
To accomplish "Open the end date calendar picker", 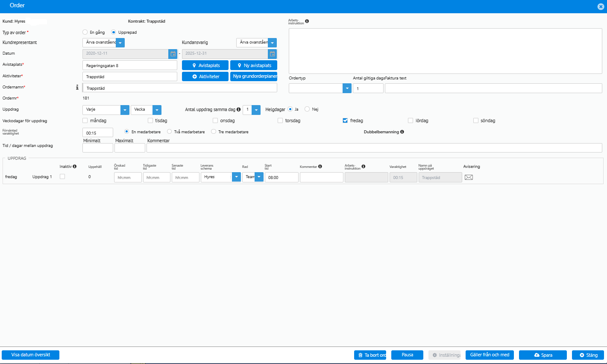I will point(273,54).
